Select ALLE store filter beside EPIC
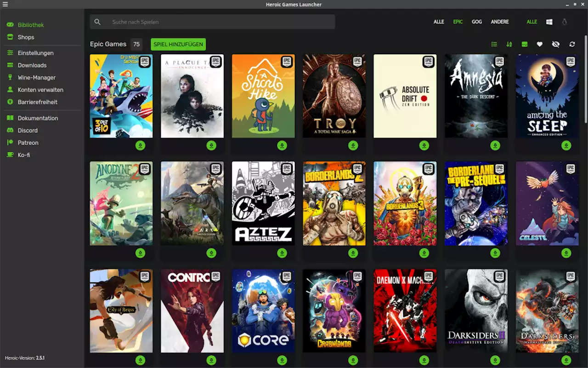Viewport: 588px width, 368px height. click(439, 22)
